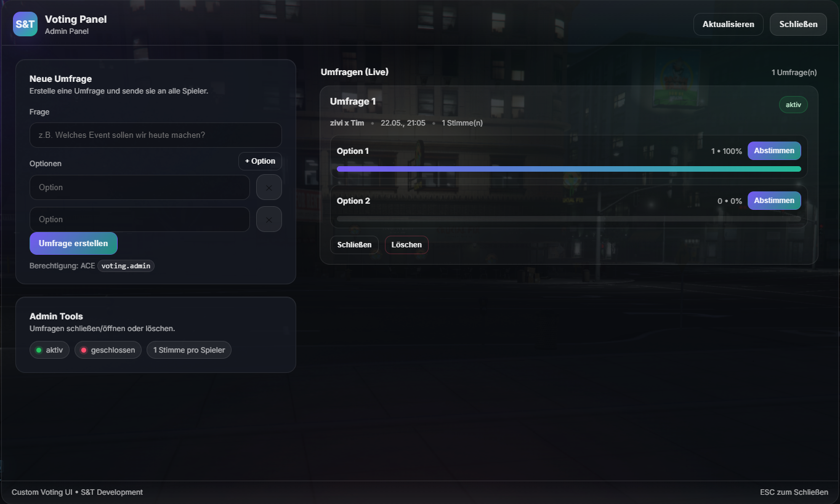This screenshot has width=840, height=504.
Task: Remove the first option with its X button
Action: pyautogui.click(x=269, y=188)
